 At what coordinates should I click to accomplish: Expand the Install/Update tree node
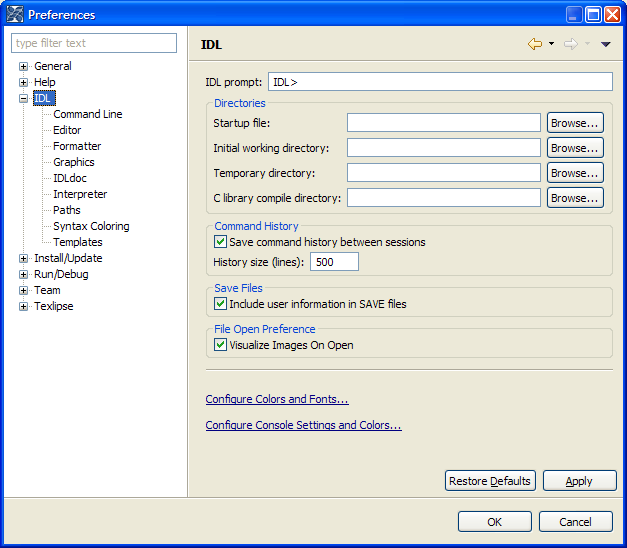[24, 258]
